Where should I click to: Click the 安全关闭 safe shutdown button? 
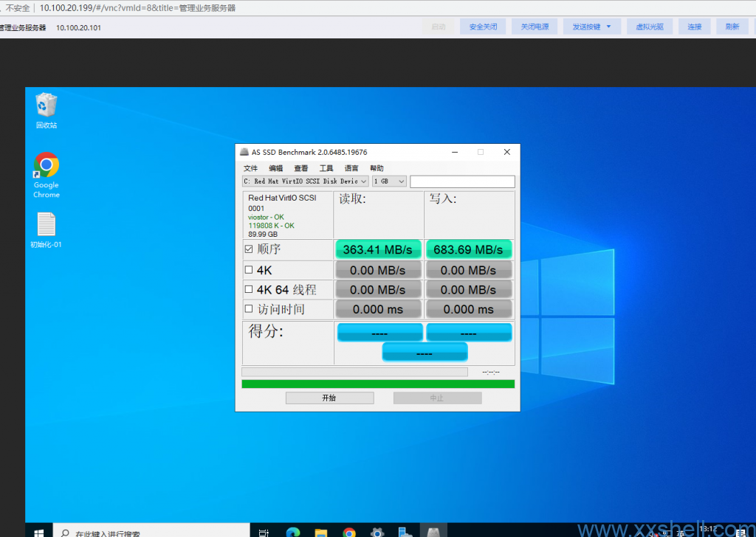coord(483,27)
